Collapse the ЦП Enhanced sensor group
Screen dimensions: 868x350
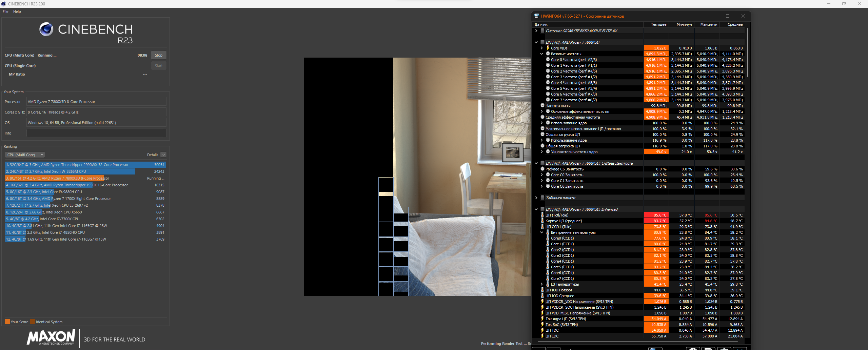pos(536,209)
